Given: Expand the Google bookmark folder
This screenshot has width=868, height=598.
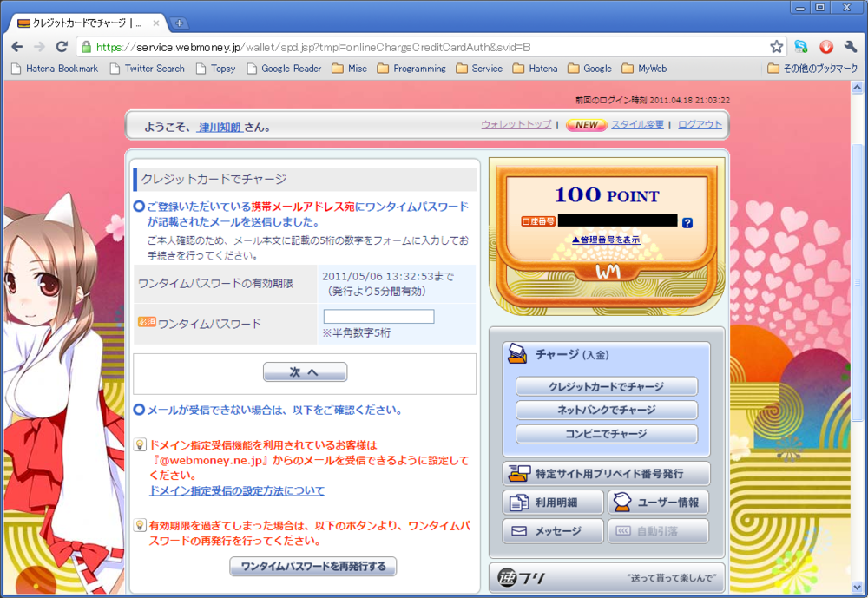Looking at the screenshot, I should [590, 69].
